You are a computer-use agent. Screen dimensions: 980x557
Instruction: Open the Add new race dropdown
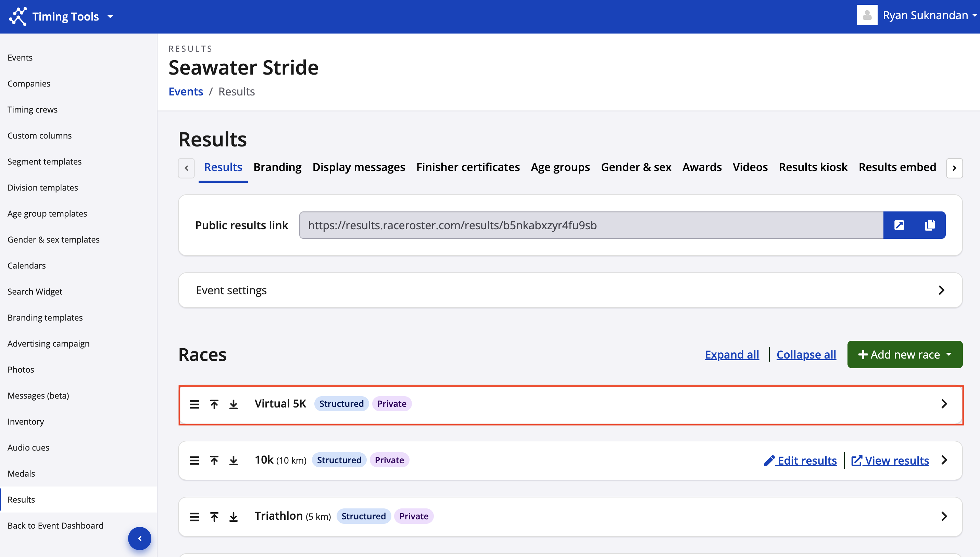905,355
